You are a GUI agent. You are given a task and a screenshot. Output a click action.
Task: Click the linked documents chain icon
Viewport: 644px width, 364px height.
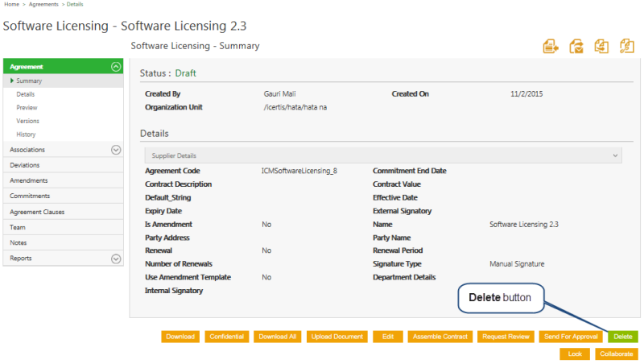pos(627,46)
